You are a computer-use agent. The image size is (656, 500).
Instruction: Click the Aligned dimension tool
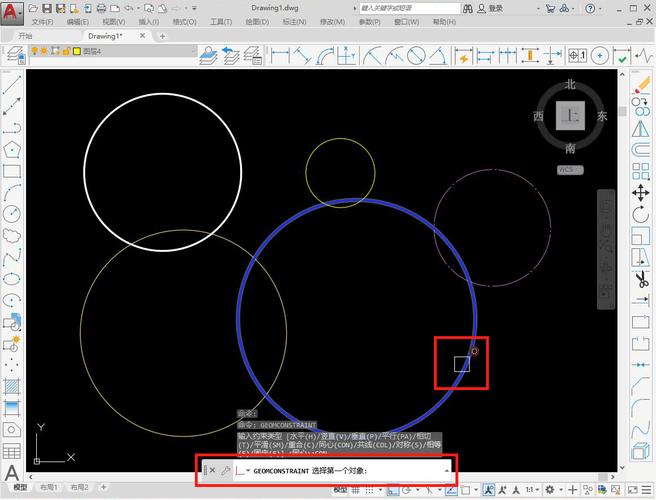pyautogui.click(x=302, y=55)
